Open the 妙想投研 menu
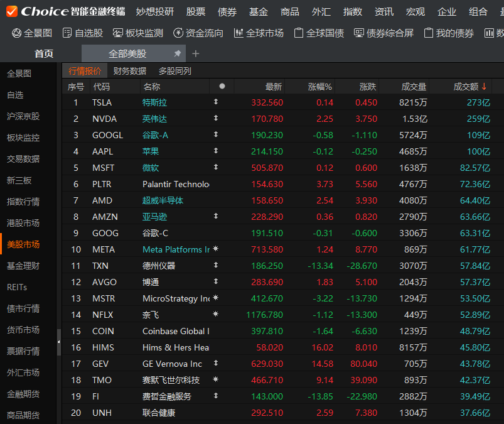This screenshot has height=424, width=504. point(155,12)
